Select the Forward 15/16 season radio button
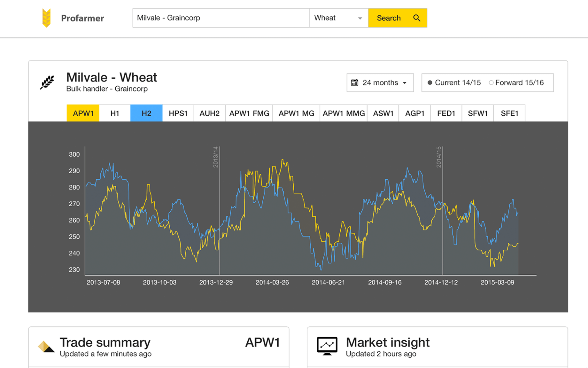Viewport: 588px width, 368px height. coord(491,82)
